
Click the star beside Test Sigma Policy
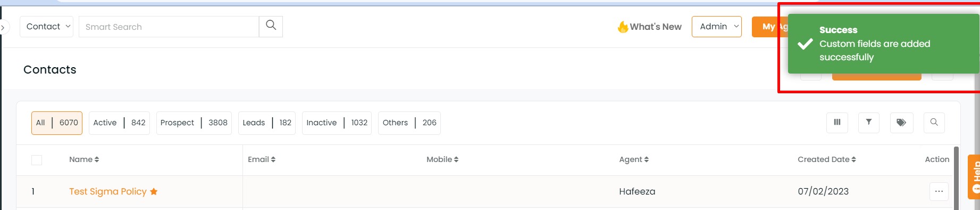click(x=154, y=191)
